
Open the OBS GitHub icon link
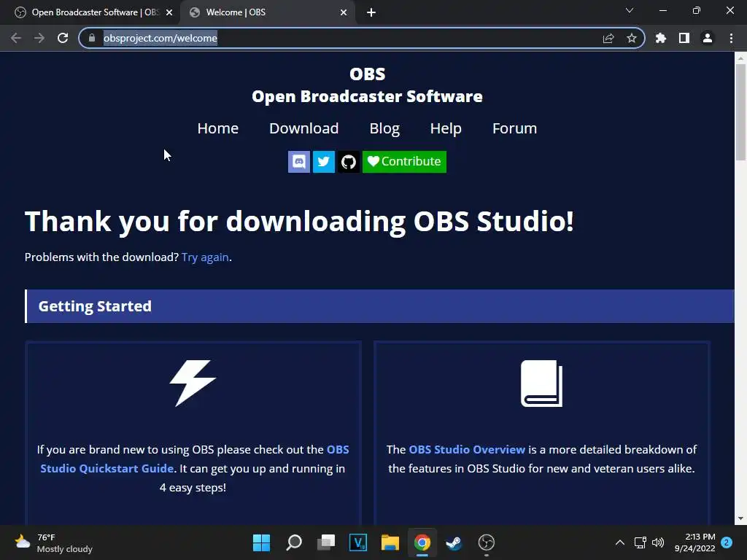[348, 162]
